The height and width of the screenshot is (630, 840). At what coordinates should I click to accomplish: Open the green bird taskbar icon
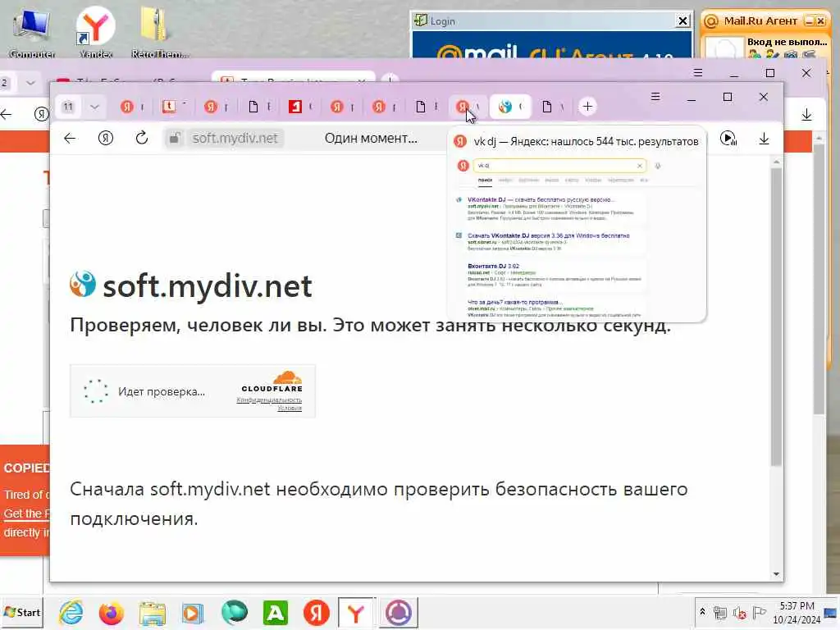coord(234,612)
